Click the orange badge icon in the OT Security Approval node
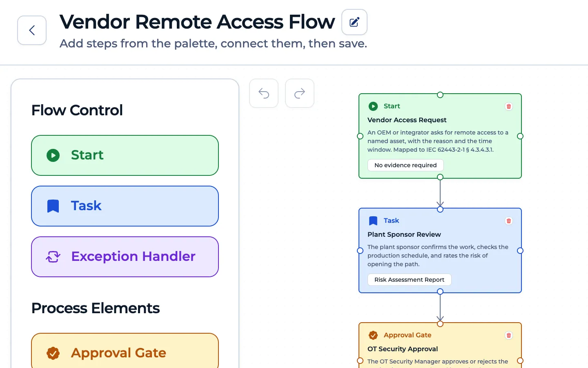This screenshot has height=368, width=588. click(373, 335)
